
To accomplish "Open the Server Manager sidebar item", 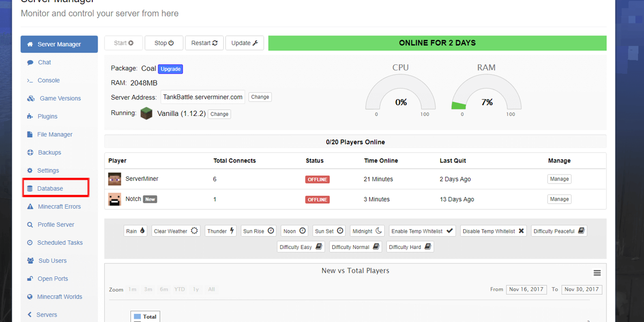I will pos(59,44).
